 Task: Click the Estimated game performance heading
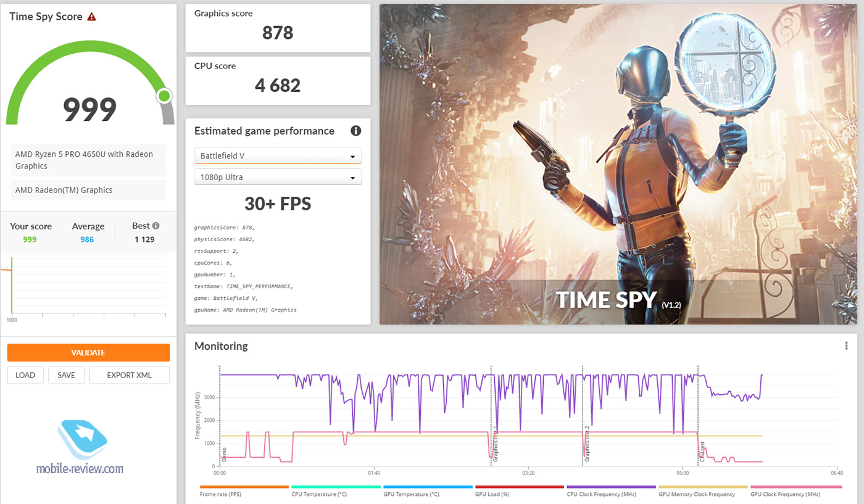click(x=264, y=131)
